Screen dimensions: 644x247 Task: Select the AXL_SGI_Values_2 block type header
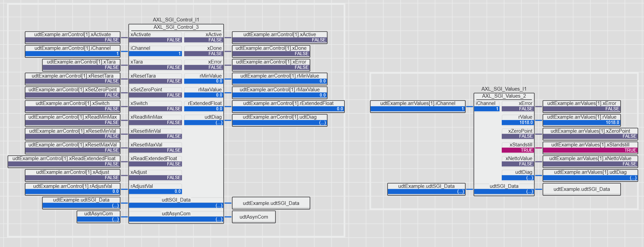[x=504, y=96]
